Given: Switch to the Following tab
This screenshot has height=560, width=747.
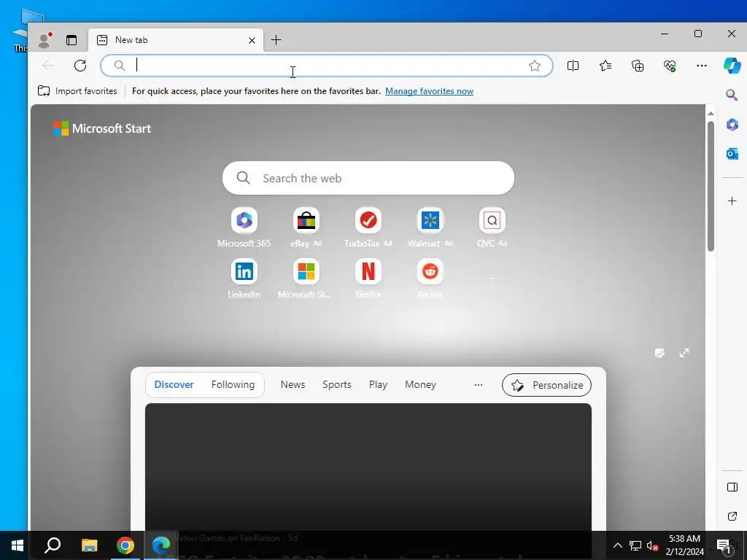Looking at the screenshot, I should coord(233,385).
